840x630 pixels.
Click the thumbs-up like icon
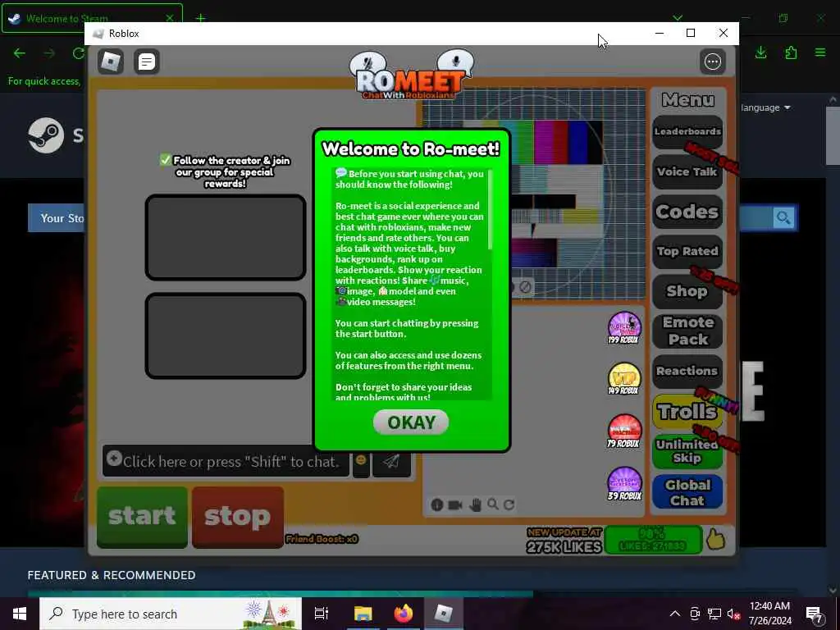716,539
